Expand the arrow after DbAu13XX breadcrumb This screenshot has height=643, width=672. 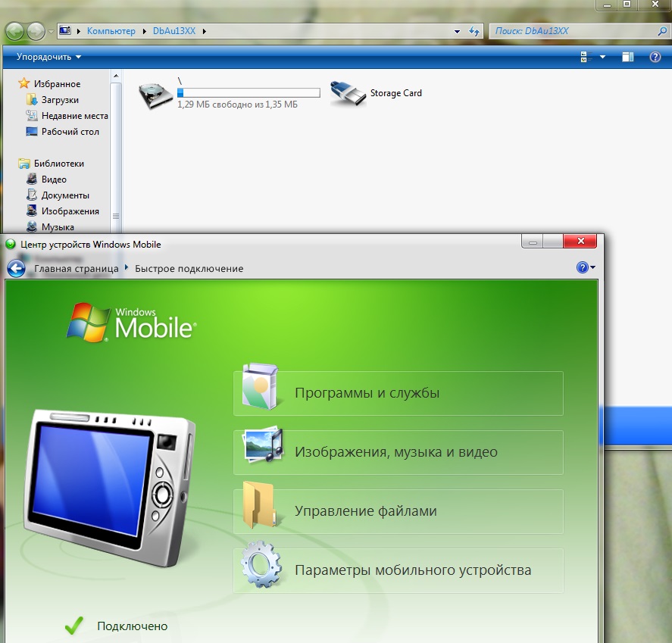click(x=204, y=31)
